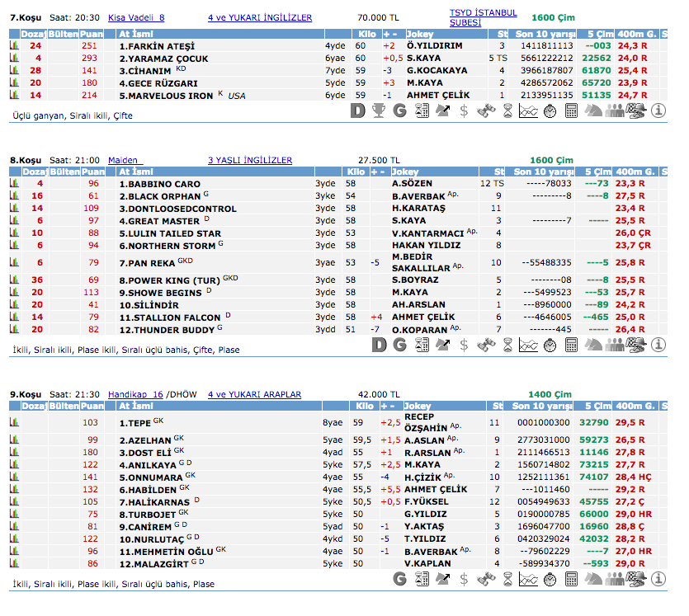Open the line graph icon in race 9 toolbar
The height and width of the screenshot is (616, 689).
coord(528,579)
